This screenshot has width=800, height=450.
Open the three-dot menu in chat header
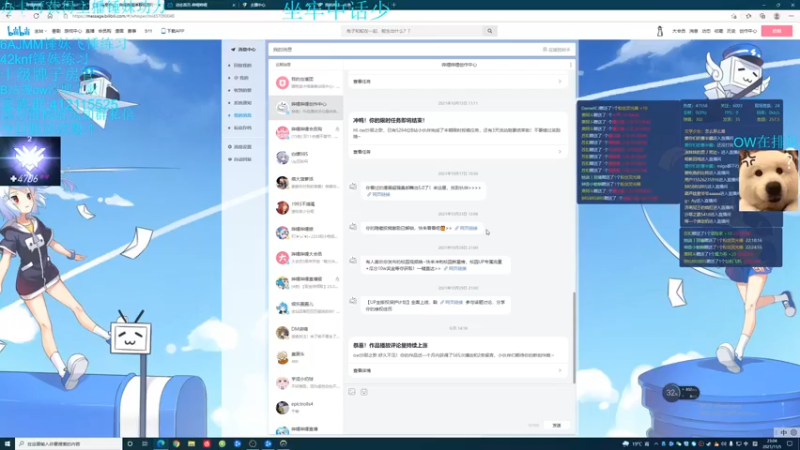point(570,65)
